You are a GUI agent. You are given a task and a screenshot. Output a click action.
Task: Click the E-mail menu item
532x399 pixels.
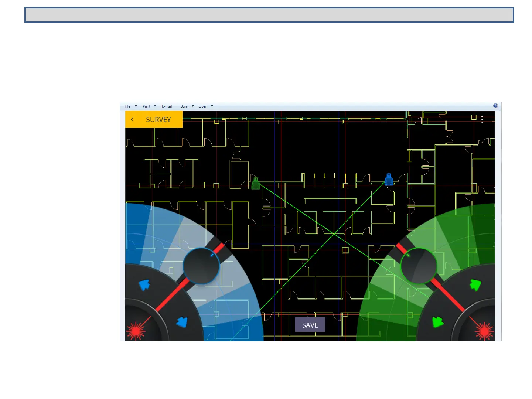coord(167,106)
